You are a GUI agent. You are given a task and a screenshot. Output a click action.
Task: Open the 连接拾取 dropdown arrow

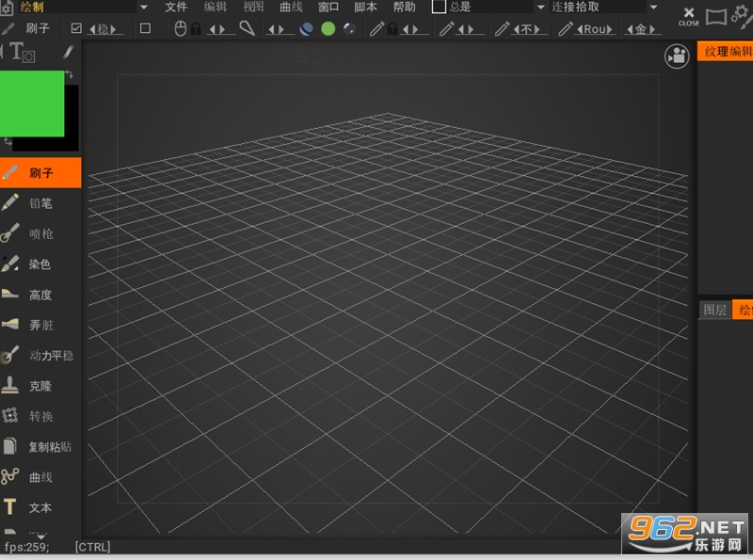(x=653, y=8)
